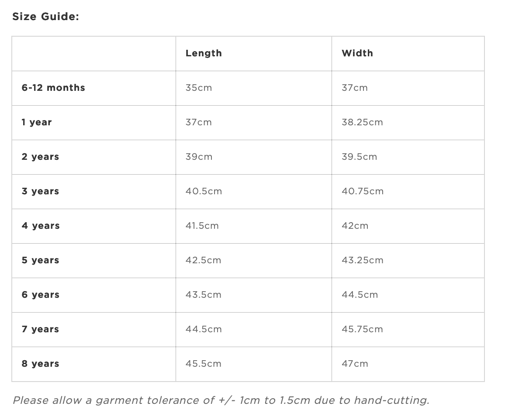
Task: Select the 43.25cm width value
Action: (x=362, y=260)
